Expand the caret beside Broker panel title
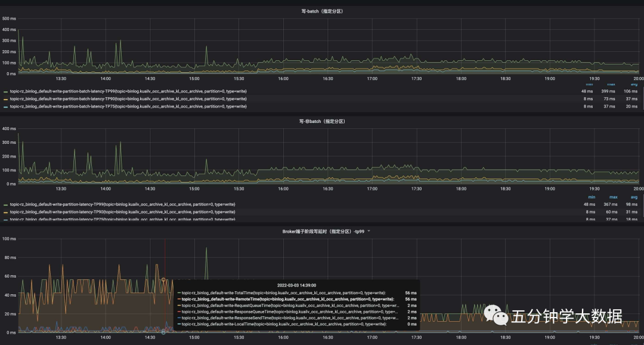The height and width of the screenshot is (345, 644). click(369, 231)
